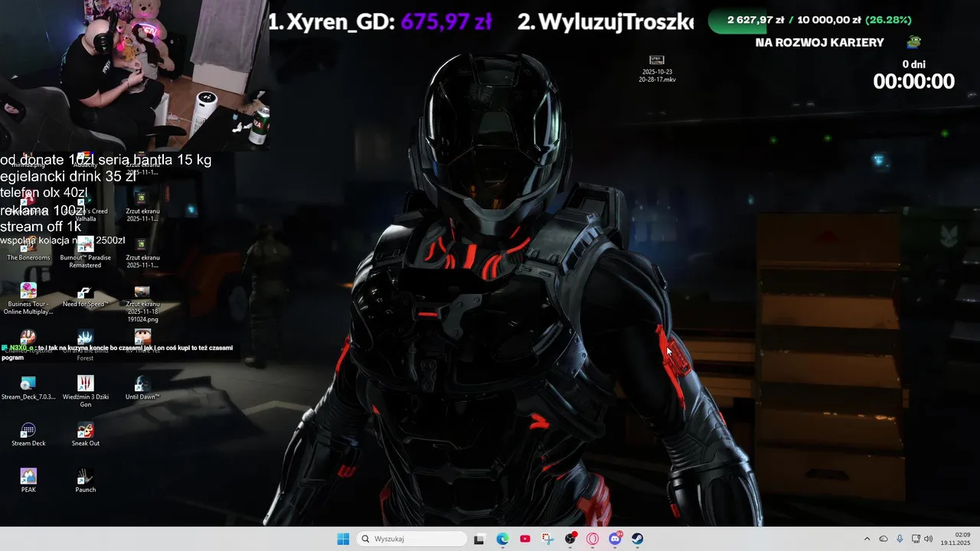Viewport: 980px width, 551px height.
Task: Select Zrzut ekranu 2025-11-18 191024.png file
Action: [x=142, y=304]
